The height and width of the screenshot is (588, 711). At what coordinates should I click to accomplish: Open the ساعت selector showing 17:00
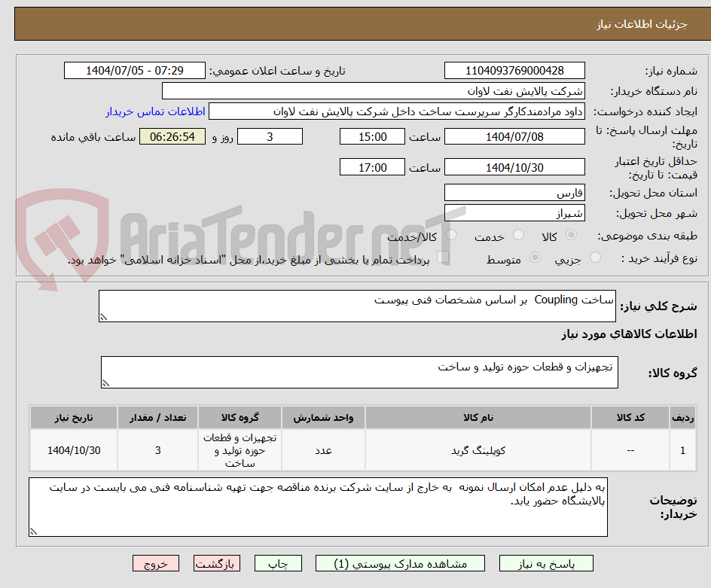point(371,166)
